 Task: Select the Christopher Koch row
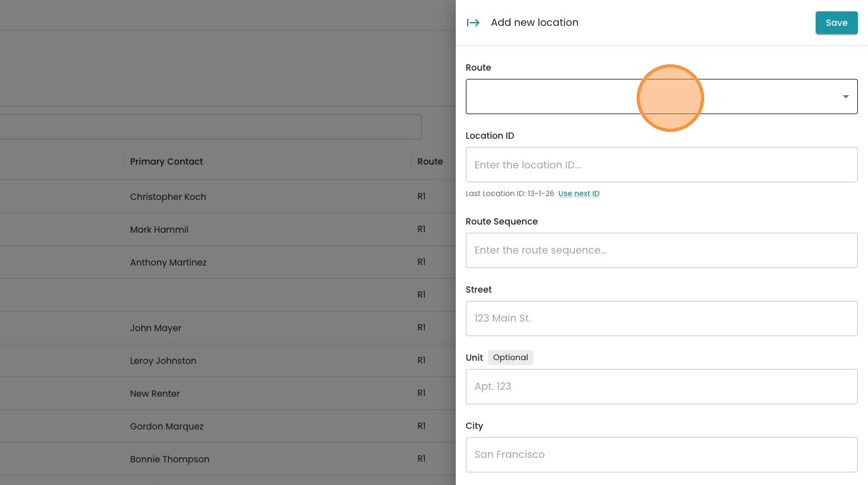[168, 197]
